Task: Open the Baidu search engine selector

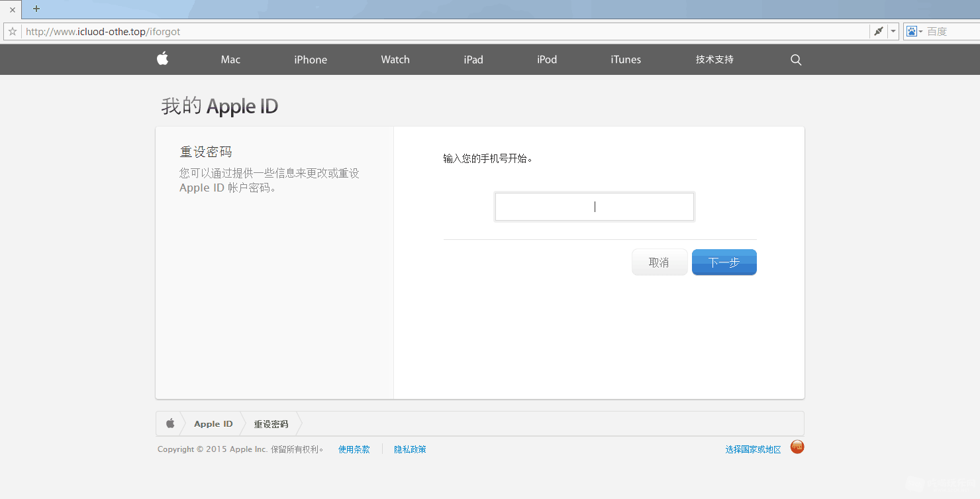Action: [x=914, y=31]
